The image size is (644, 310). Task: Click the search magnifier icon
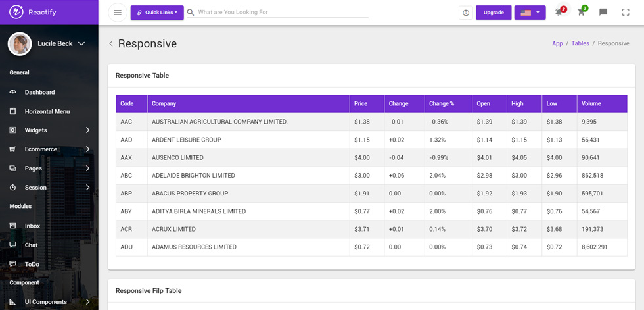point(191,13)
